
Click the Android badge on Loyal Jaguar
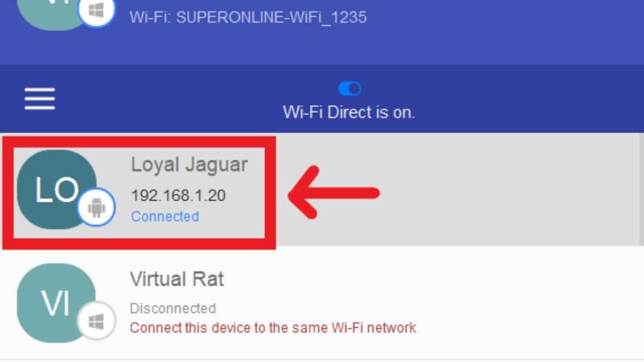tap(96, 206)
